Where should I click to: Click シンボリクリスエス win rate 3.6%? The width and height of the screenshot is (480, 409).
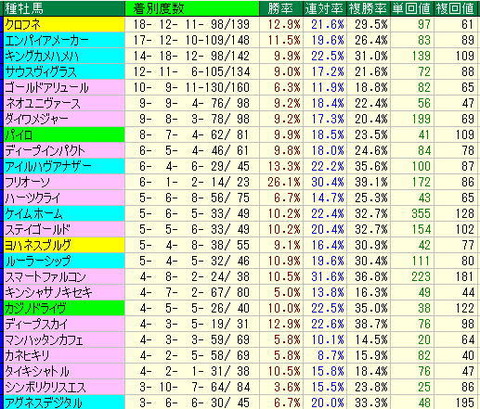(x=287, y=387)
